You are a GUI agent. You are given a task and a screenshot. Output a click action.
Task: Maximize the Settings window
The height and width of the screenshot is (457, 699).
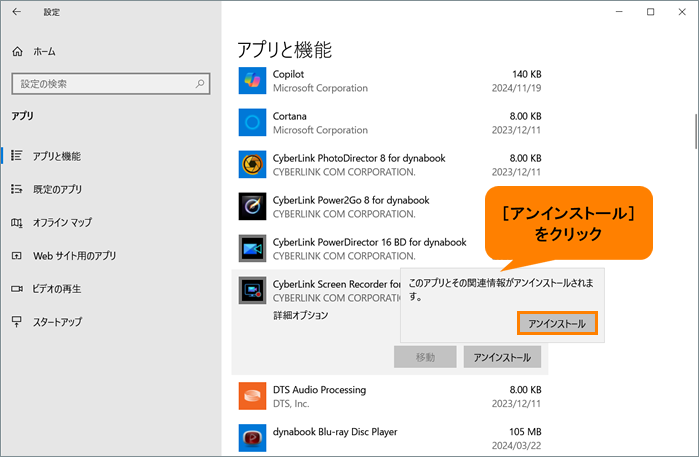(650, 12)
